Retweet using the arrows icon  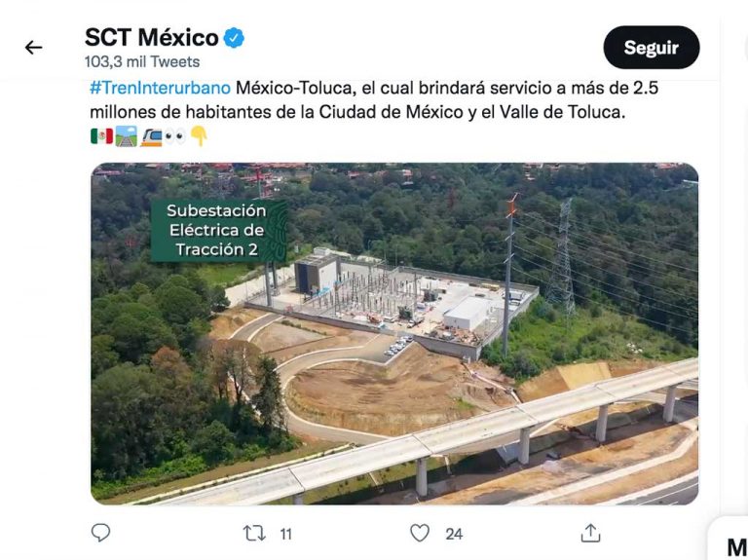(254, 533)
